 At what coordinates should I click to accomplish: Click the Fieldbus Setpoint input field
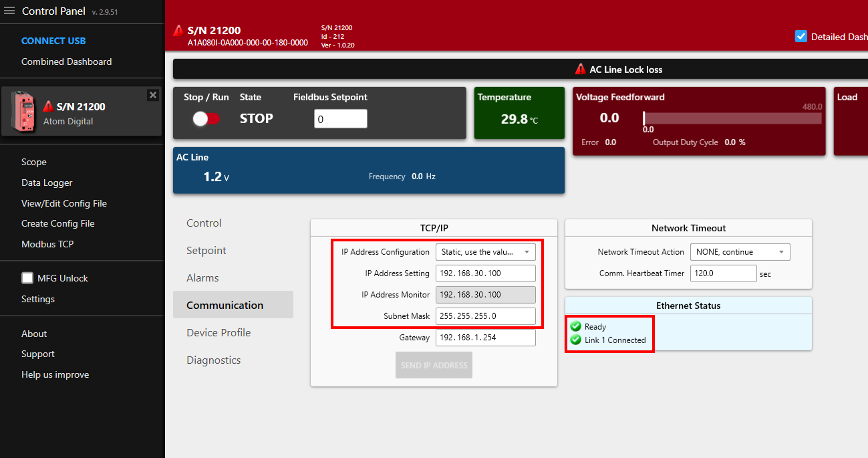point(340,119)
